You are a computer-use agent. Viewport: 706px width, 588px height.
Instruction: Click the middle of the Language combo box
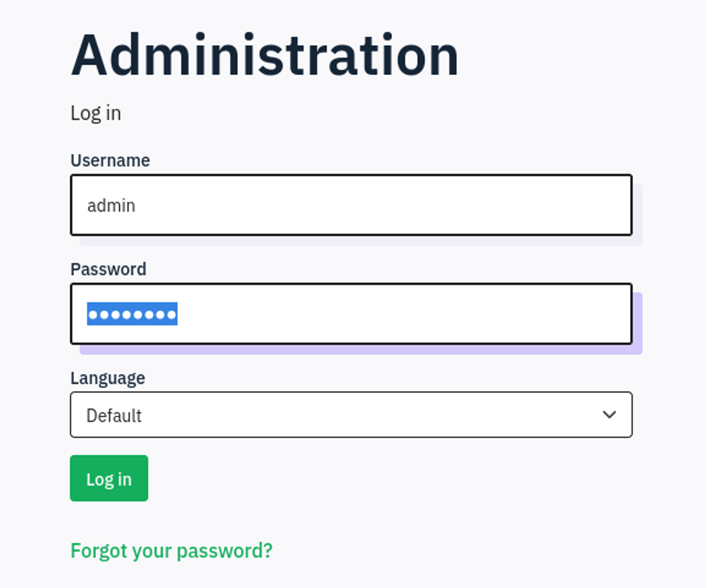[x=351, y=415]
